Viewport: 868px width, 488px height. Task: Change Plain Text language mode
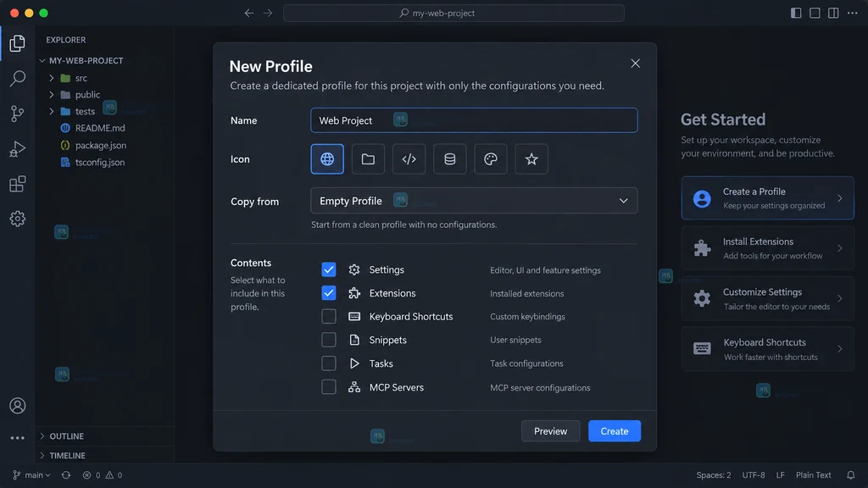[813, 474]
